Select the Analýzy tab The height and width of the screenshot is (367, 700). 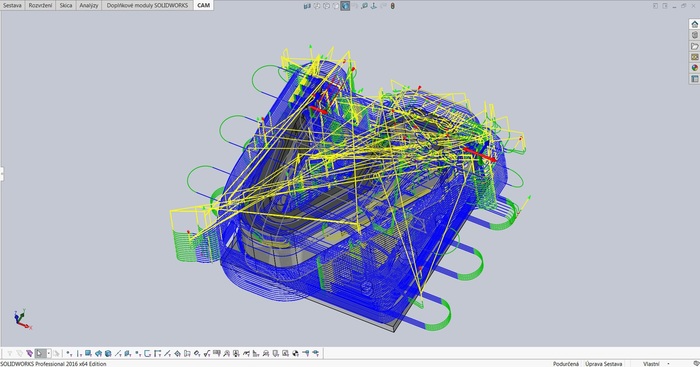click(88, 5)
